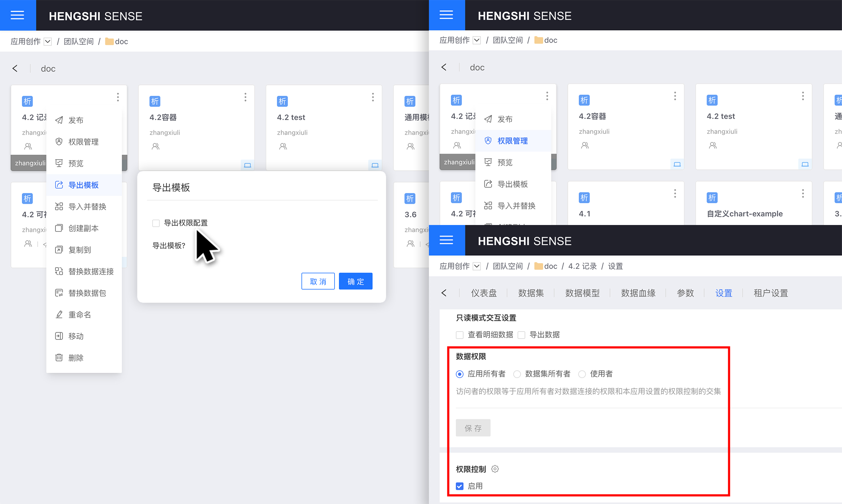Choose 移动 in left context menu

84,336
